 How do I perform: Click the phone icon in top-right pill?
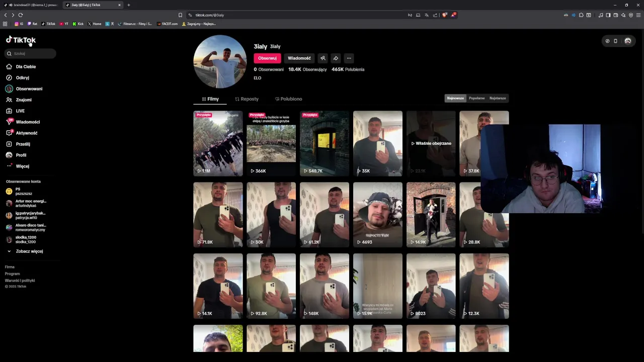click(x=615, y=41)
